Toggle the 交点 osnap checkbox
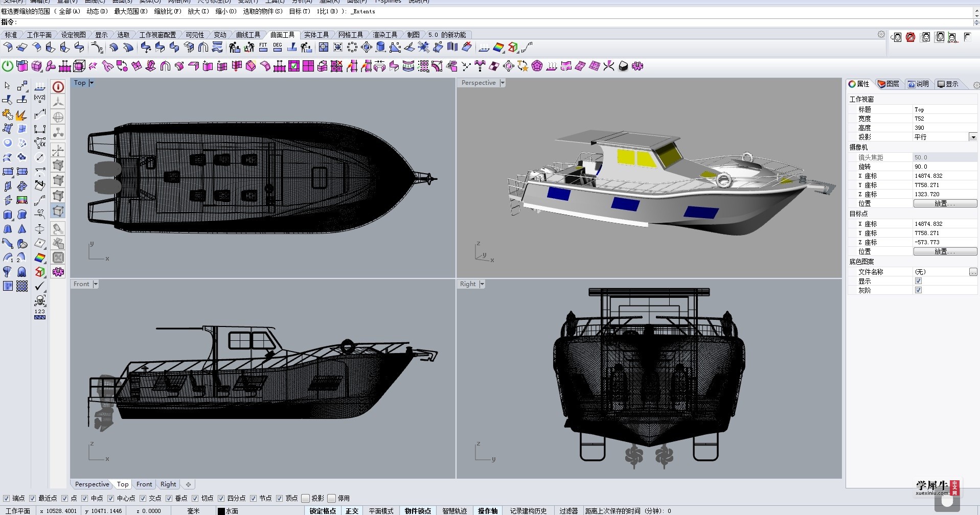The width and height of the screenshot is (980, 515). click(143, 498)
